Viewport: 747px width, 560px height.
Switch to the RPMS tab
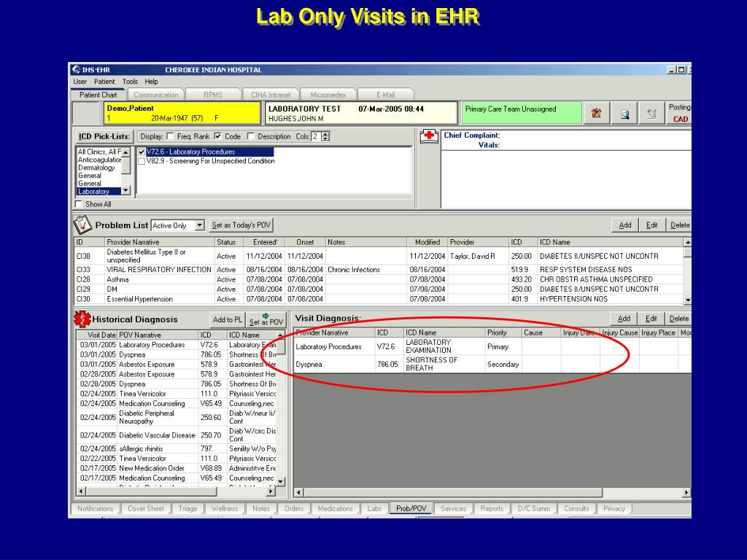[212, 95]
